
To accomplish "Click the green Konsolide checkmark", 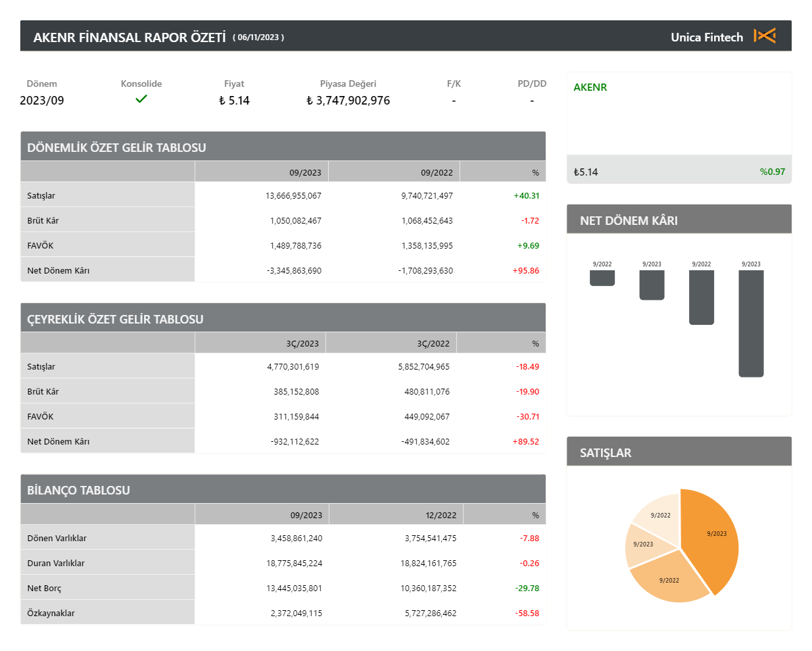I will coord(141,99).
